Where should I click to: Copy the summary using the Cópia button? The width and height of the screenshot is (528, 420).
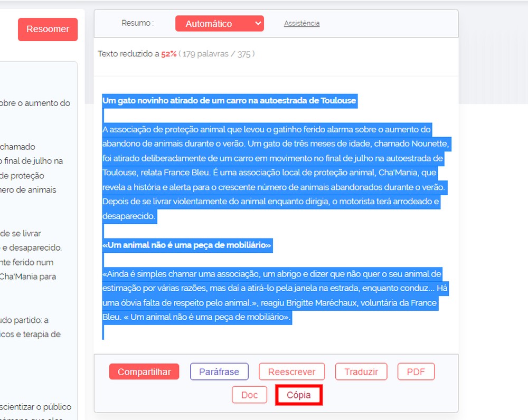298,394
